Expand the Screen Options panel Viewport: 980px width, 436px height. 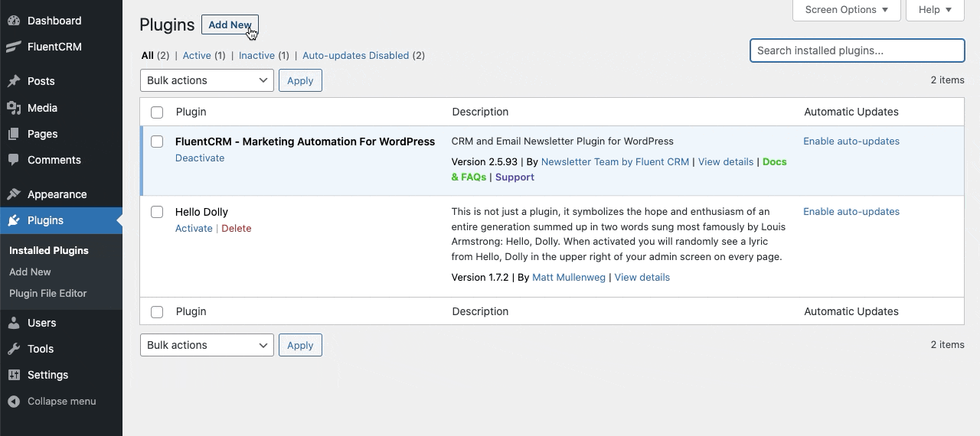(847, 10)
